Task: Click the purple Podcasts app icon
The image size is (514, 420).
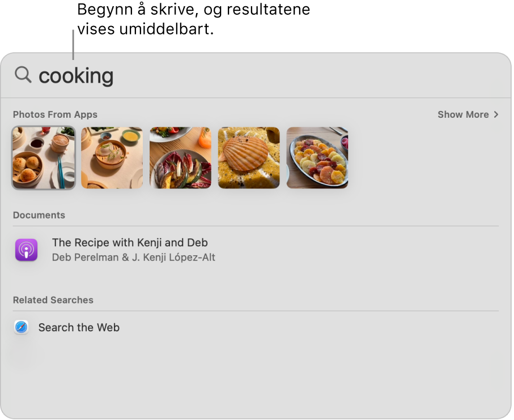Action: point(26,250)
